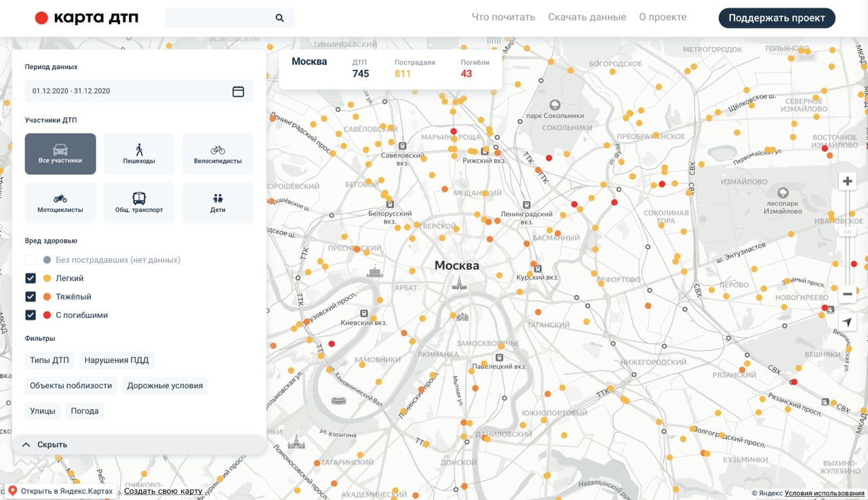Zoom in with the map plus button
Image resolution: width=868 pixels, height=500 pixels.
click(x=847, y=182)
